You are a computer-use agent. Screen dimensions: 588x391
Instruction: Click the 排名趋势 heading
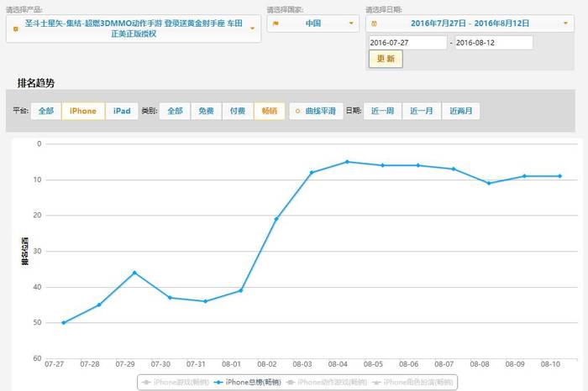[x=36, y=83]
